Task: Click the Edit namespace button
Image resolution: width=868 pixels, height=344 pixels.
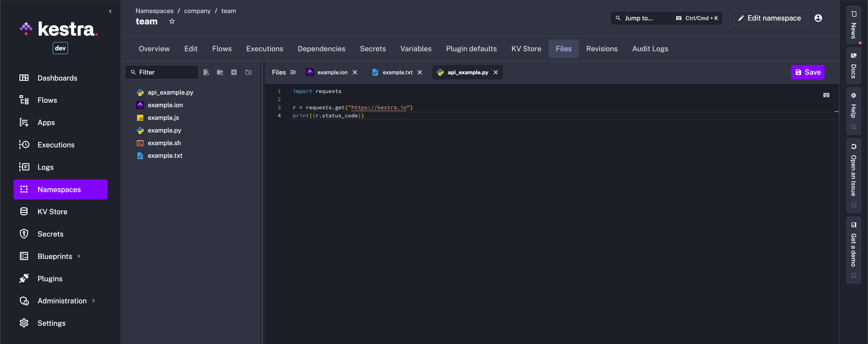Action: [x=769, y=18]
